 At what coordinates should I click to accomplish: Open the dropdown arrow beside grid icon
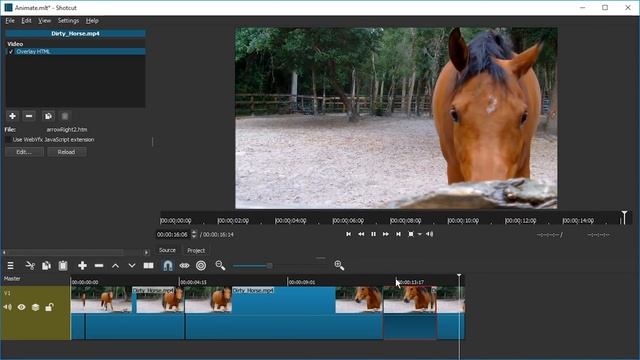click(419, 234)
